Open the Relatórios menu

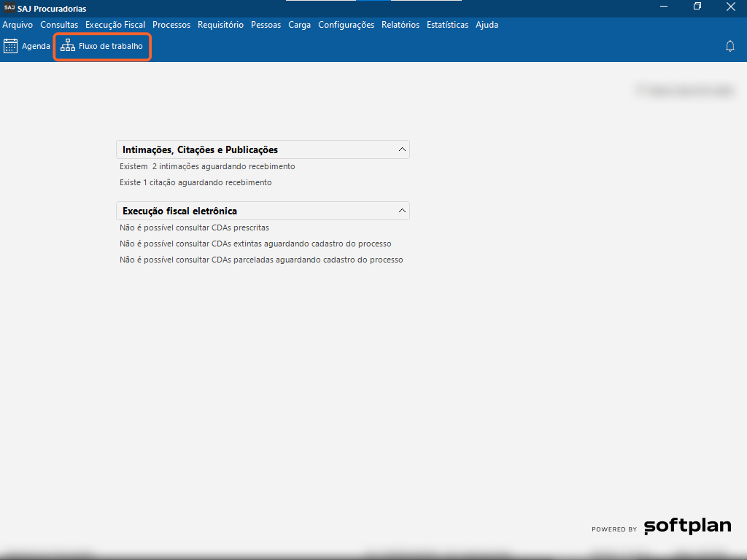tap(400, 25)
